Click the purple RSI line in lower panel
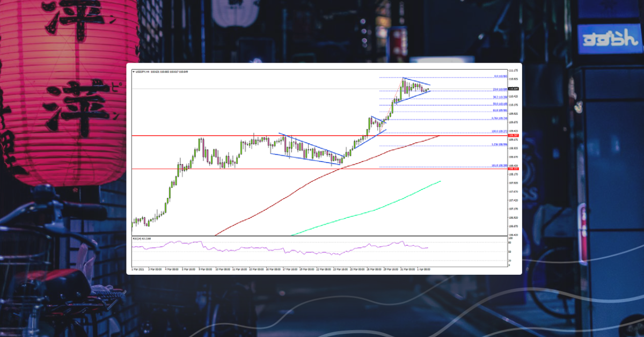 [x=322, y=250]
